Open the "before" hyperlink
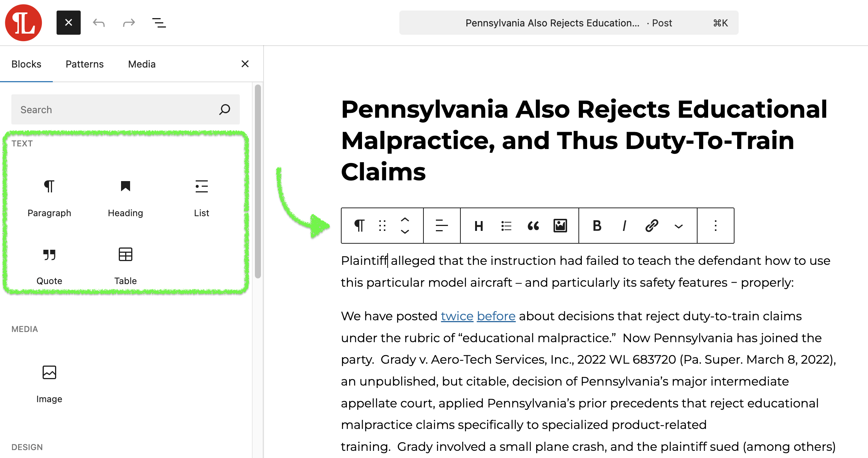Screen dimensions: 868x458 (x=496, y=316)
